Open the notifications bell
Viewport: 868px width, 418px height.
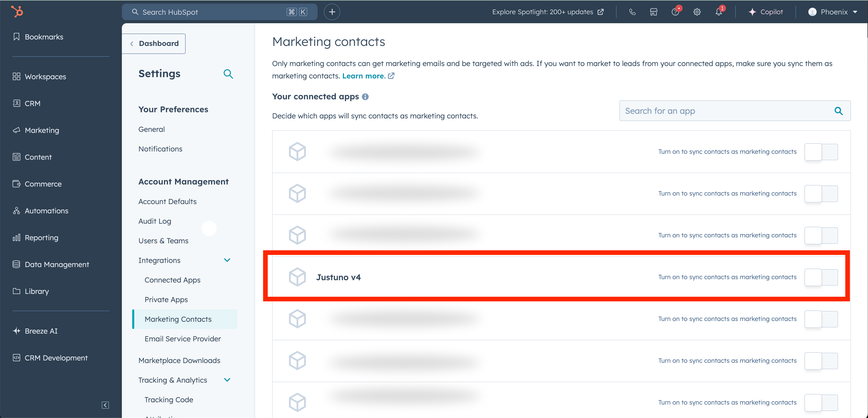pos(719,12)
